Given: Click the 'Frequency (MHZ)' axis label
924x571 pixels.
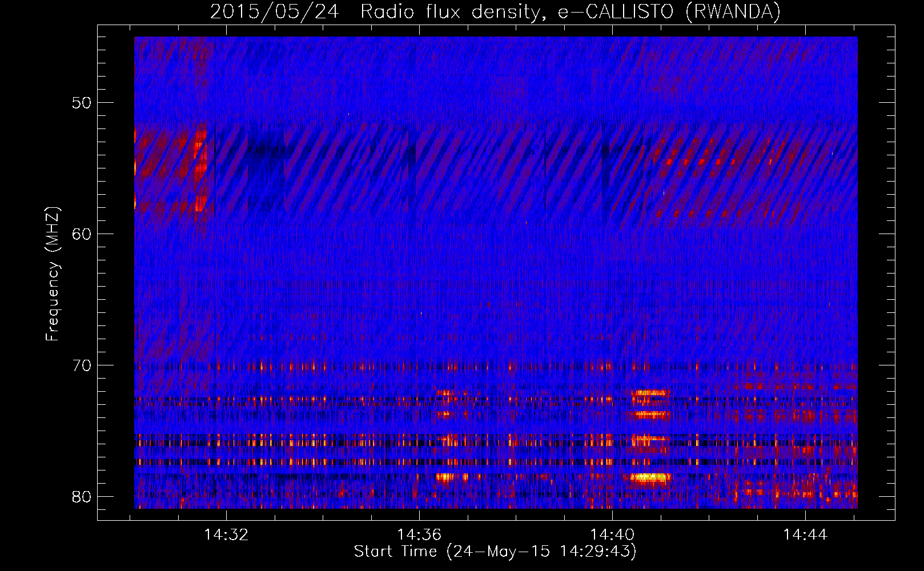Looking at the screenshot, I should (53, 274).
